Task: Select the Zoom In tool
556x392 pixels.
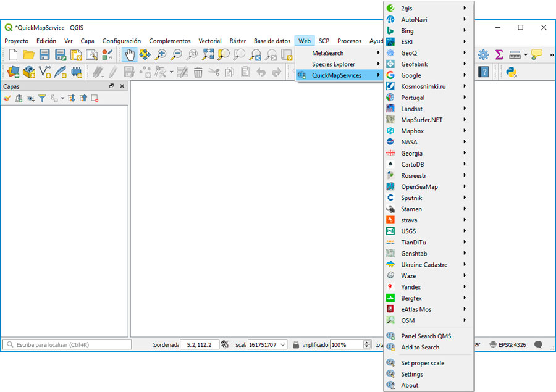Action: coord(161,54)
